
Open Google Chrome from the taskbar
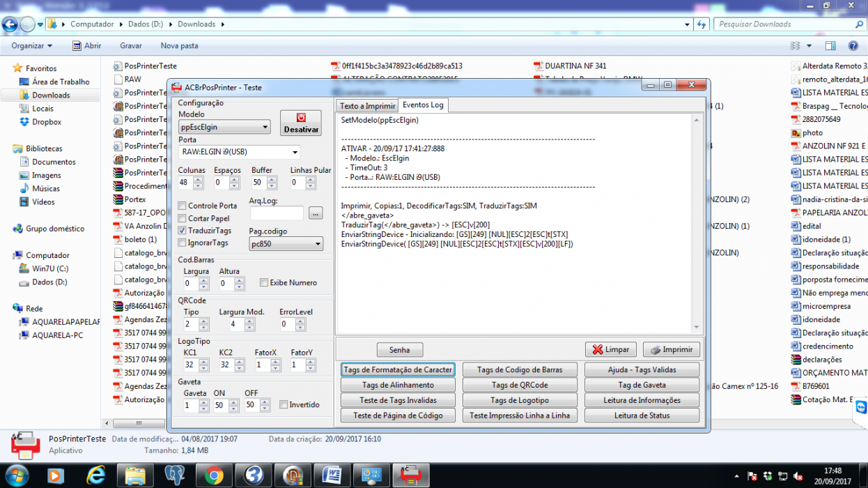tap(214, 475)
